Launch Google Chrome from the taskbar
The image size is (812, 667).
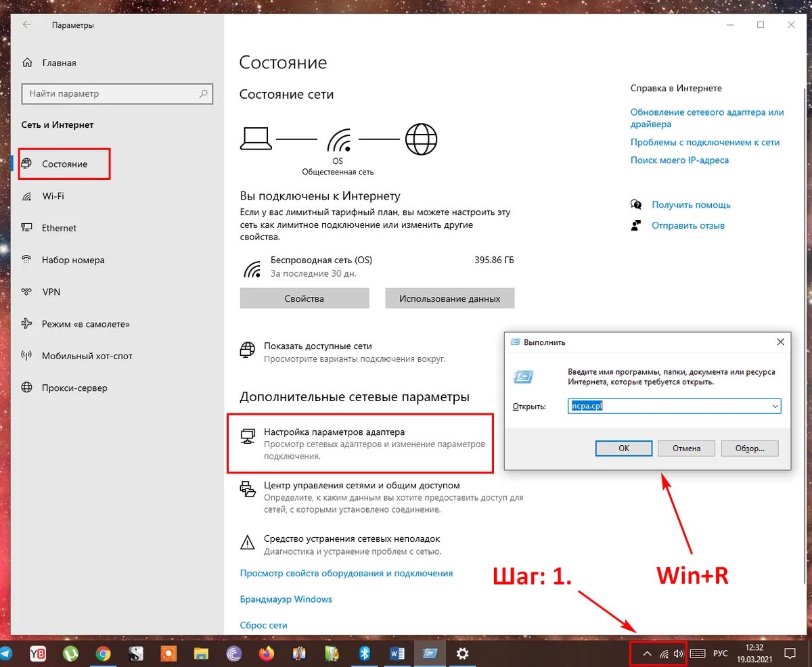(103, 653)
